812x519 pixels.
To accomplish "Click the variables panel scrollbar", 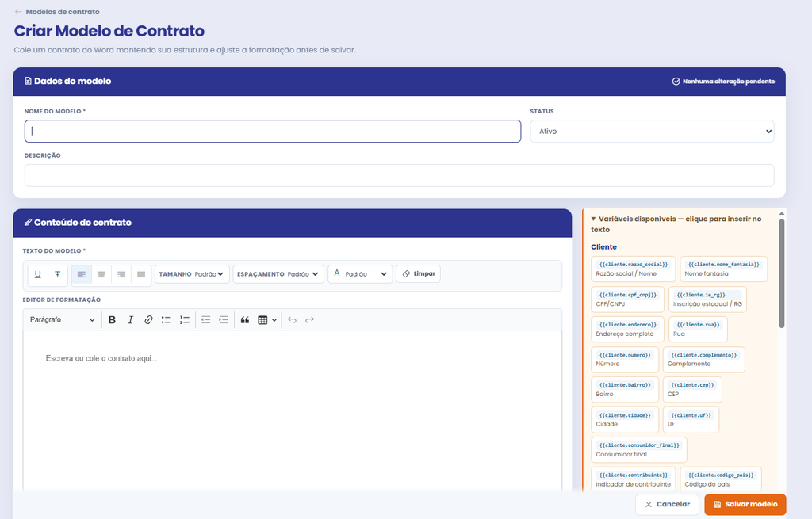I will tap(781, 273).
